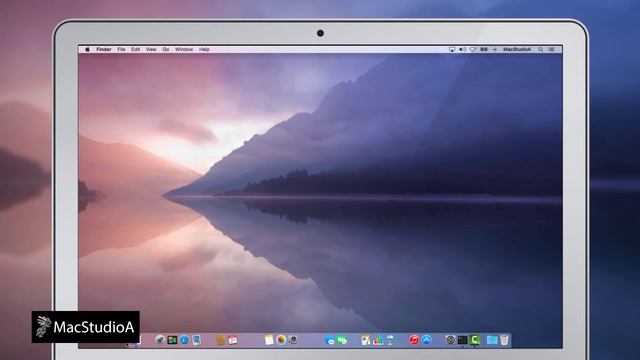Screen dimensions: 640x360
Task: Open the Edit menu
Action: click(x=136, y=49)
